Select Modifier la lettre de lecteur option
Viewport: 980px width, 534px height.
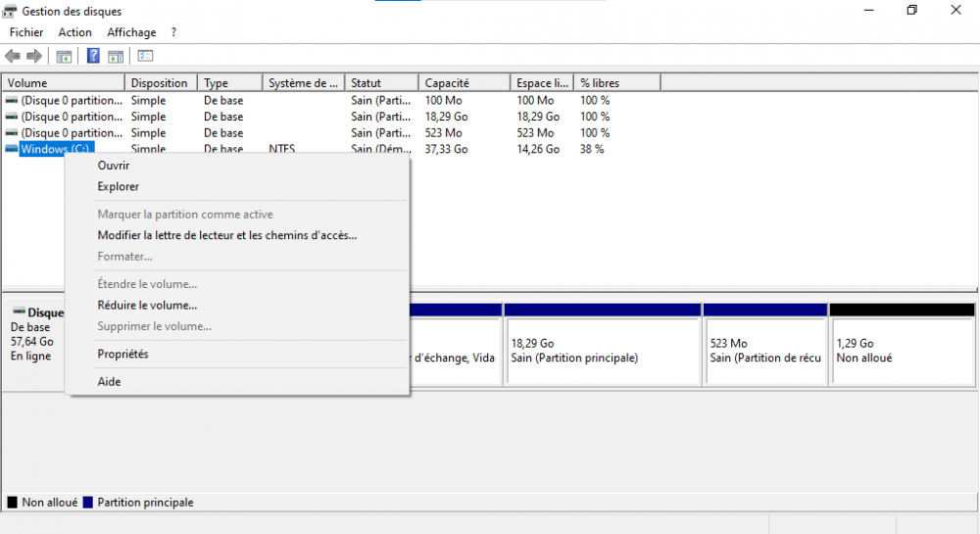click(226, 235)
